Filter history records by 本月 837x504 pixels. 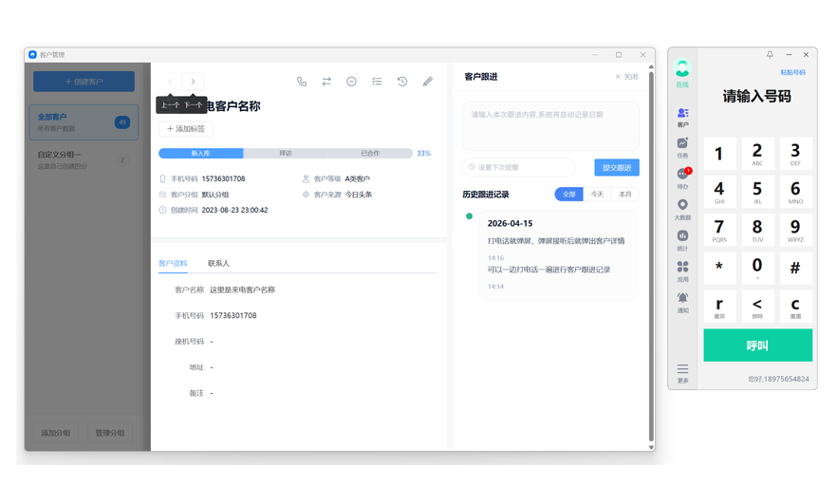click(625, 195)
